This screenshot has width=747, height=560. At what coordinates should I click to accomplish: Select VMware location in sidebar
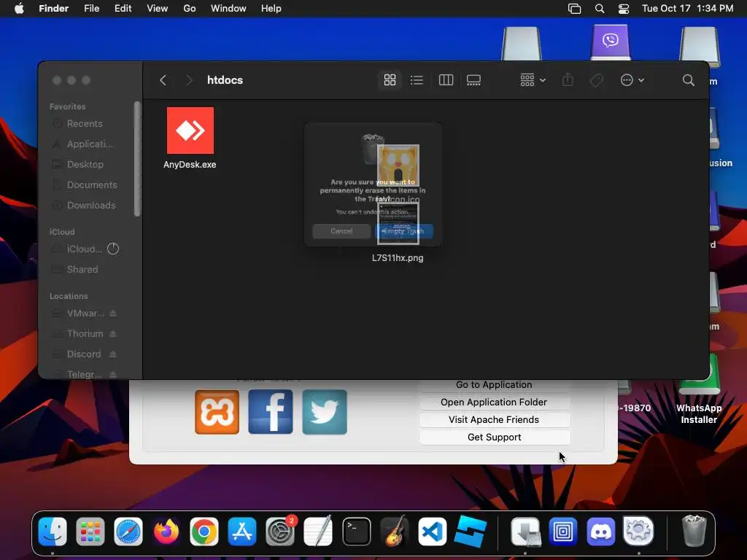[x=85, y=314]
